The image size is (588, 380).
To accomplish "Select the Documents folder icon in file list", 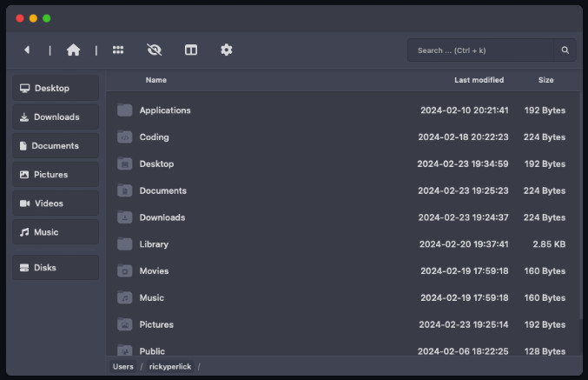I will [x=124, y=190].
